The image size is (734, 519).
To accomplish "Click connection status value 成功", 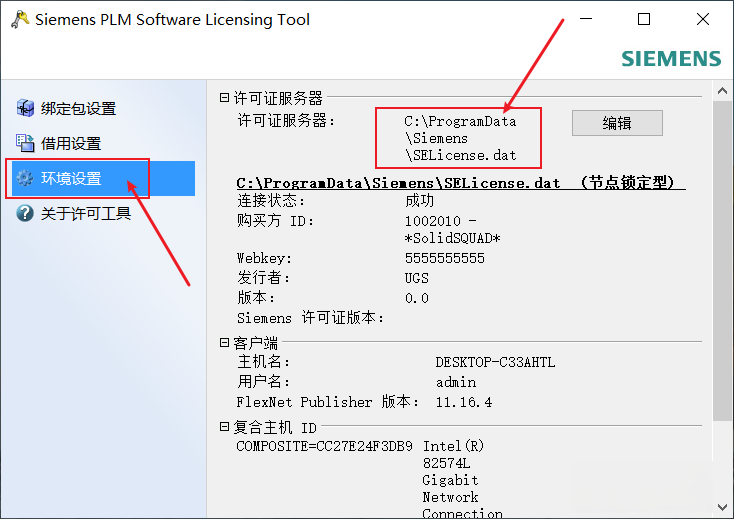I will 419,201.
